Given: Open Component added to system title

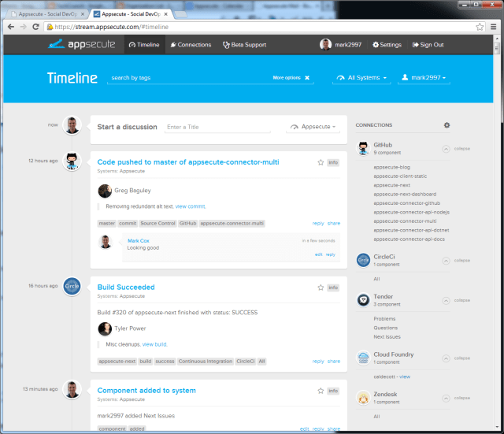Looking at the screenshot, I should click(146, 390).
